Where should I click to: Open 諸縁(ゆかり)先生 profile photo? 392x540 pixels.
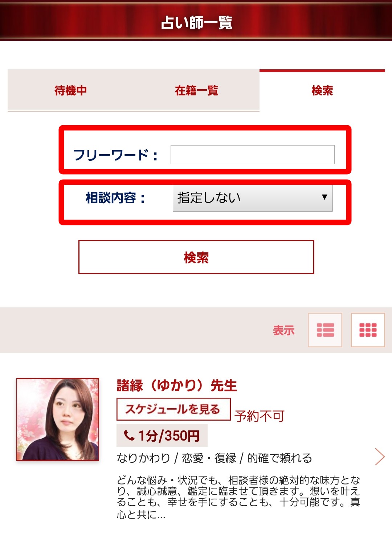pyautogui.click(x=58, y=420)
